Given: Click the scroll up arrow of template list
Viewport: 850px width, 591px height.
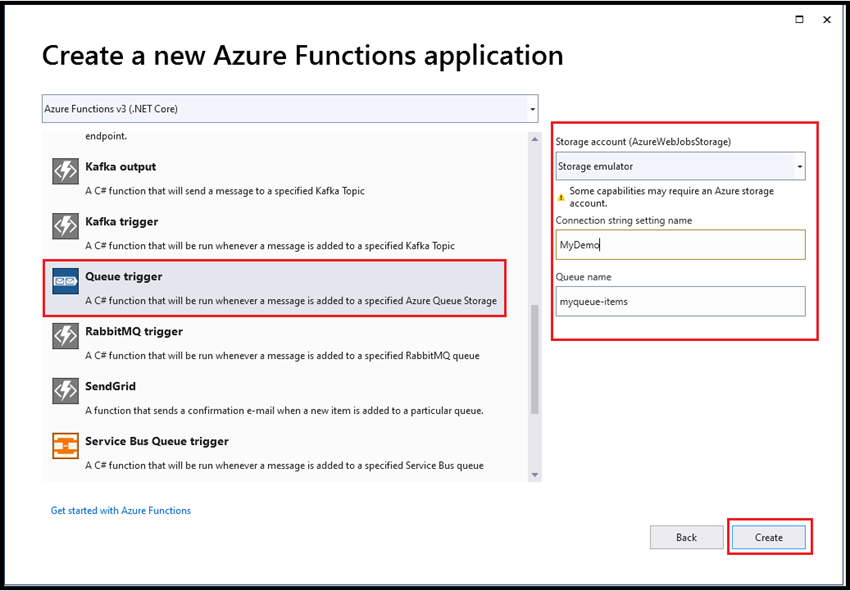Looking at the screenshot, I should pos(535,139).
